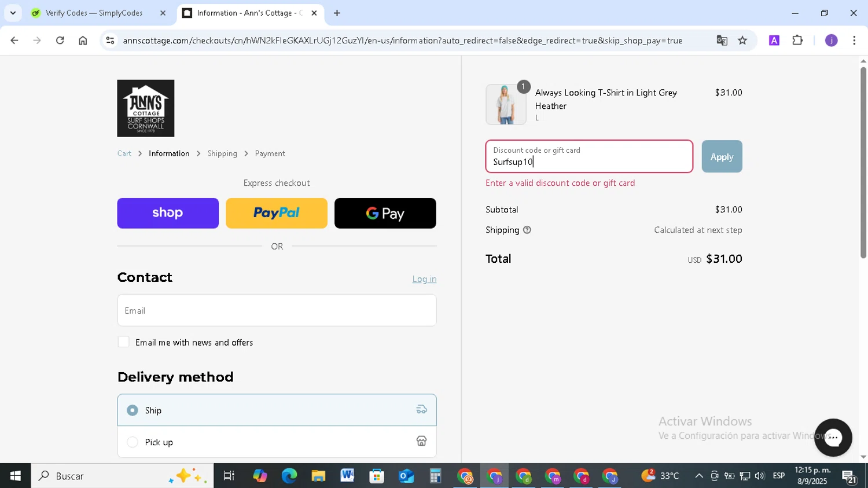Go back to the previous page
Viewport: 868px width, 488px height.
click(x=14, y=41)
